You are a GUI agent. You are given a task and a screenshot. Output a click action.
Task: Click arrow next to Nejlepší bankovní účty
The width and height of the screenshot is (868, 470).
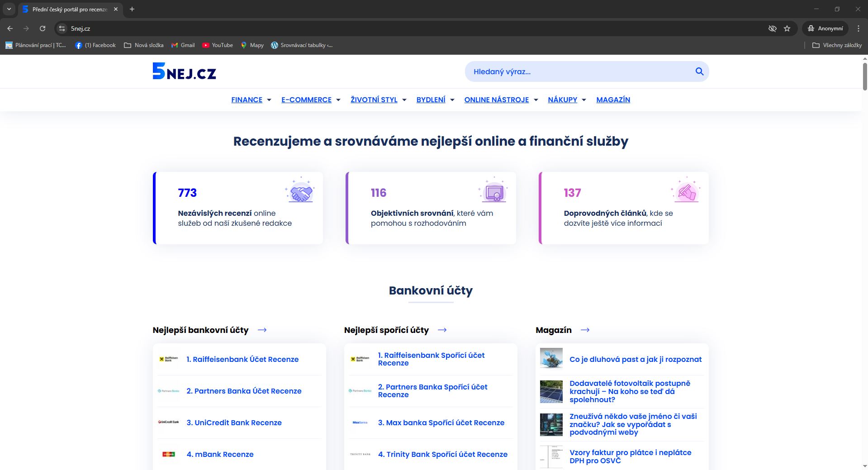point(262,330)
